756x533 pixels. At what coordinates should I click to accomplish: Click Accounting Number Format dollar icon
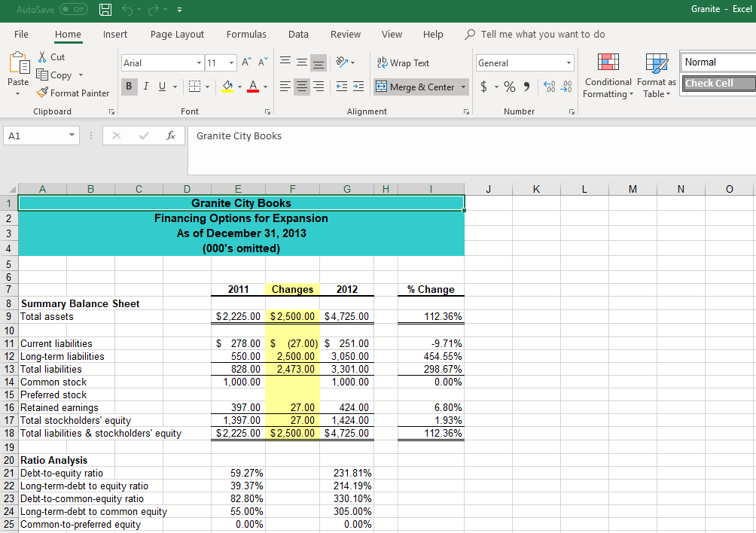point(483,87)
